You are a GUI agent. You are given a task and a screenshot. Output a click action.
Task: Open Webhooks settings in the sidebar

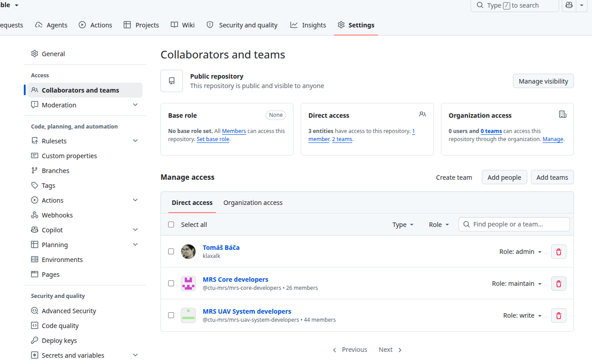pos(85,215)
